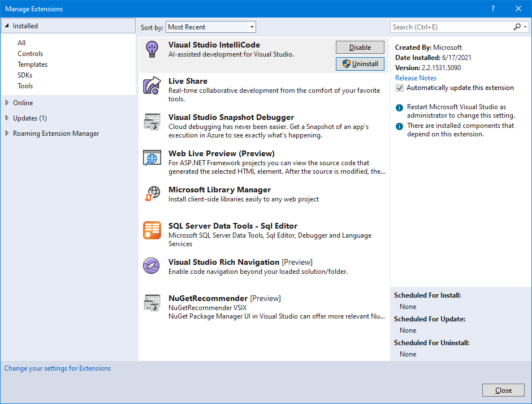Click the Visual Studio Rich Navigation compass icon
532x404 pixels.
(x=152, y=265)
